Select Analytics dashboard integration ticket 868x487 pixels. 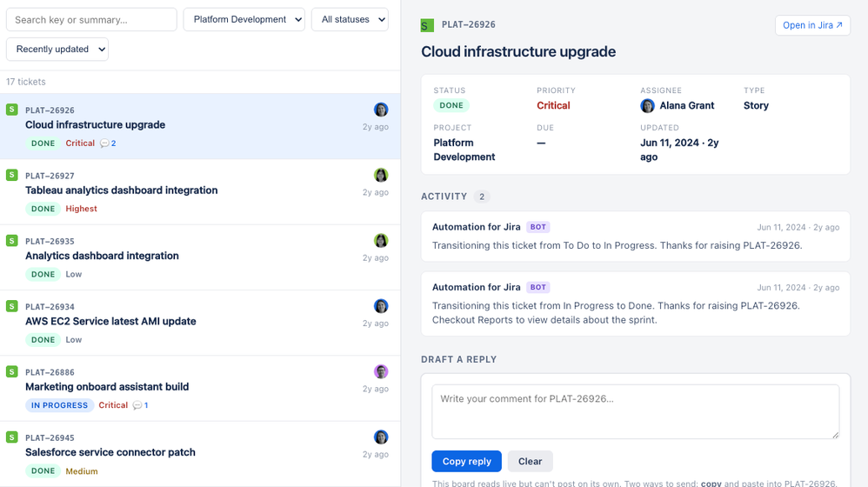pyautogui.click(x=200, y=257)
